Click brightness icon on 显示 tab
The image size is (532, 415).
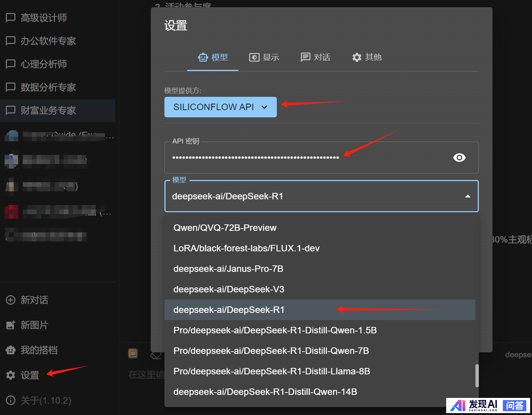tap(254, 57)
